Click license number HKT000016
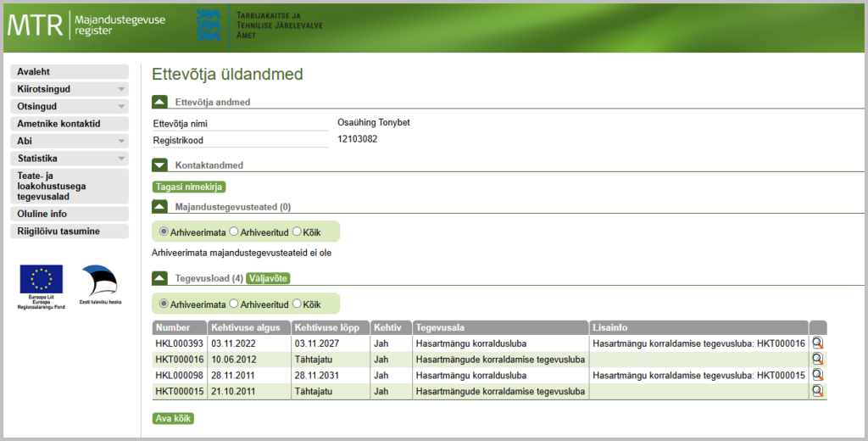 (x=180, y=360)
